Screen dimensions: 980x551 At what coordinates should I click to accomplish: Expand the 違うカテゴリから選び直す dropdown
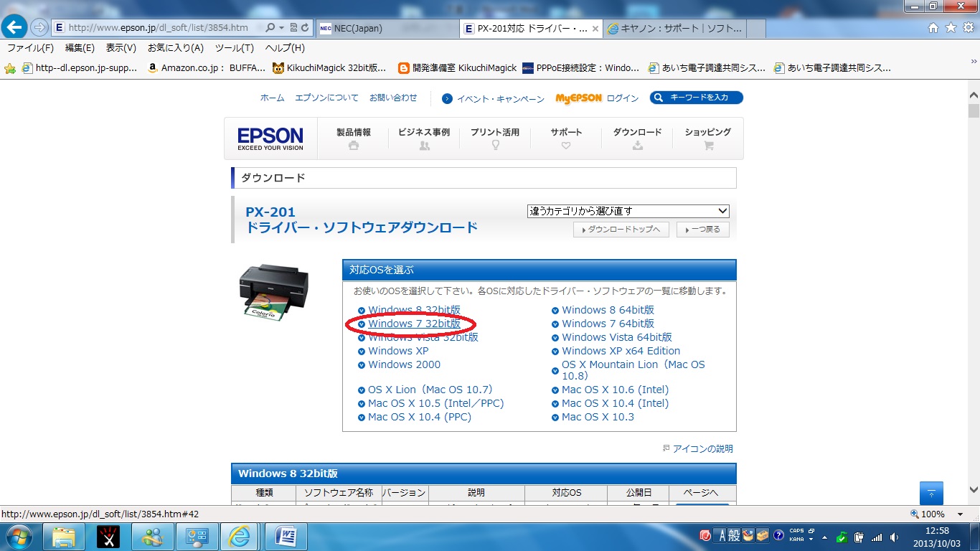628,211
